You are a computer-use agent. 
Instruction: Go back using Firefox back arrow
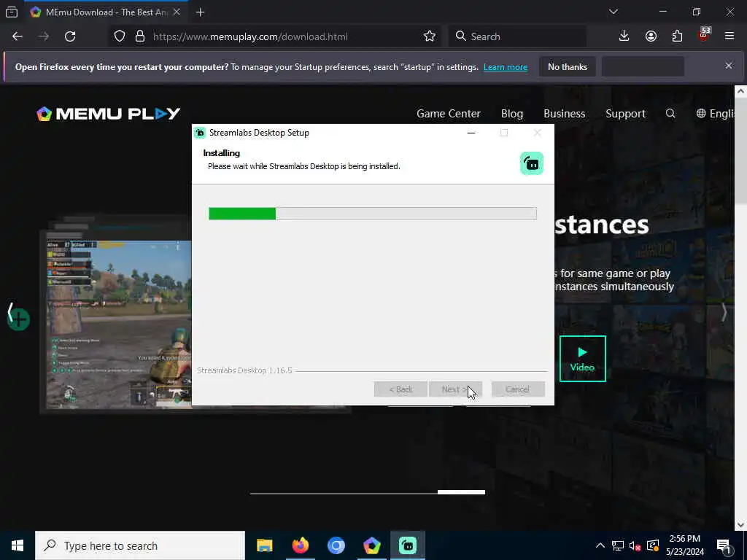point(18,36)
